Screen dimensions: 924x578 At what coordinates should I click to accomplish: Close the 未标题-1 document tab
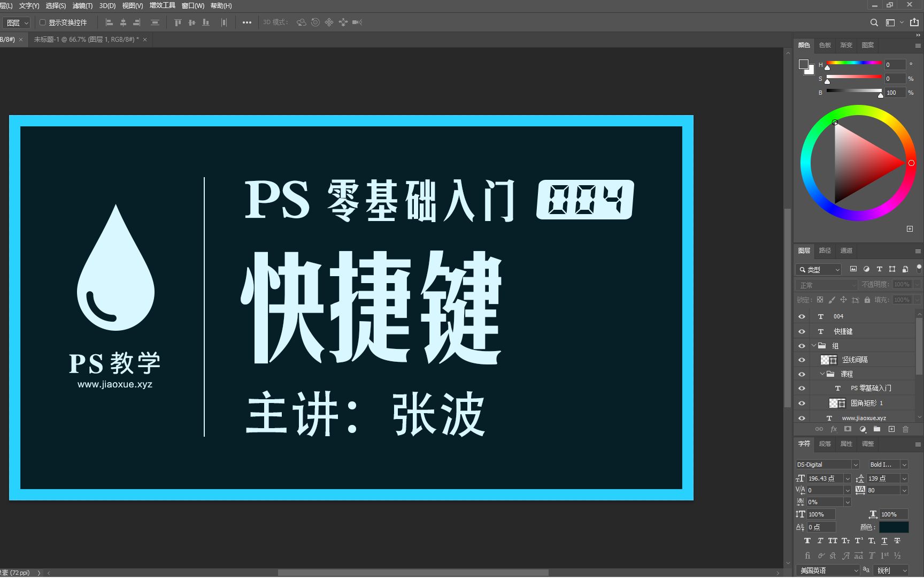(145, 40)
